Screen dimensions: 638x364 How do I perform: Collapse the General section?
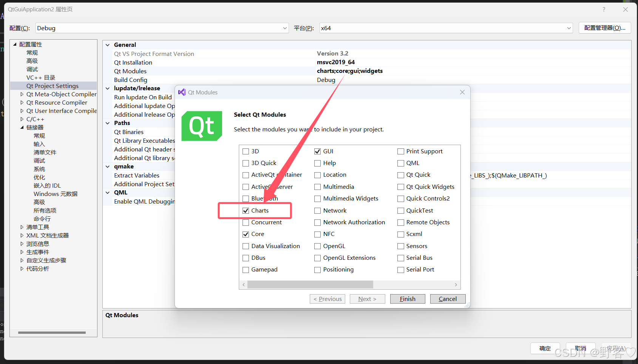(x=107, y=45)
